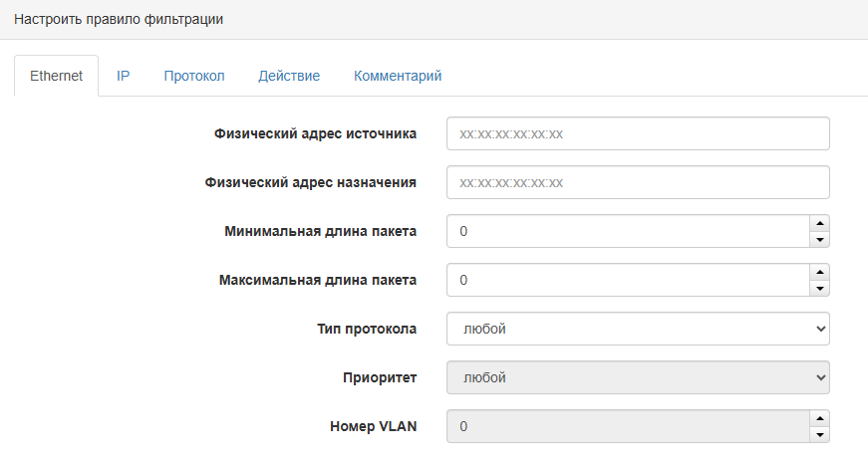This screenshot has height=465, width=868.
Task: Decrement Номер VLAN using down arrow
Action: coord(819,435)
